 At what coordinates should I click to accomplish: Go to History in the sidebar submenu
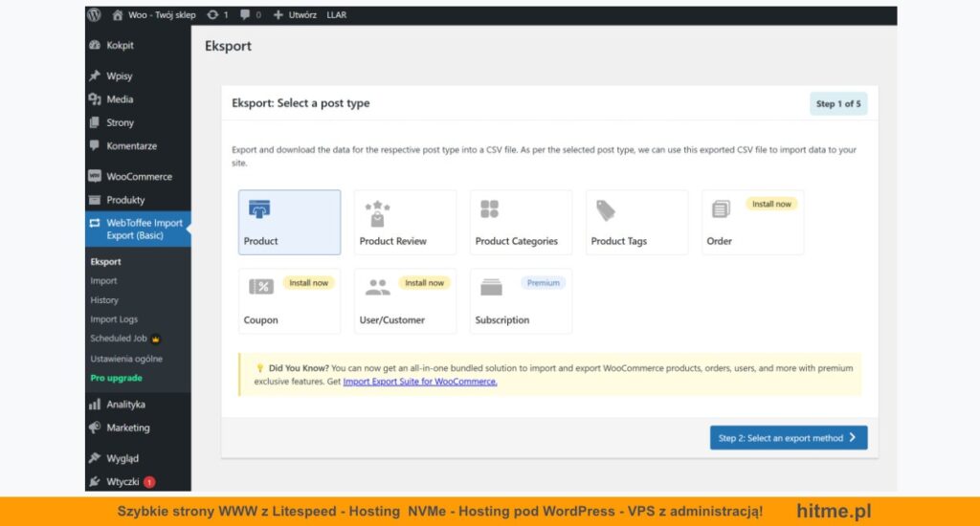(x=104, y=300)
